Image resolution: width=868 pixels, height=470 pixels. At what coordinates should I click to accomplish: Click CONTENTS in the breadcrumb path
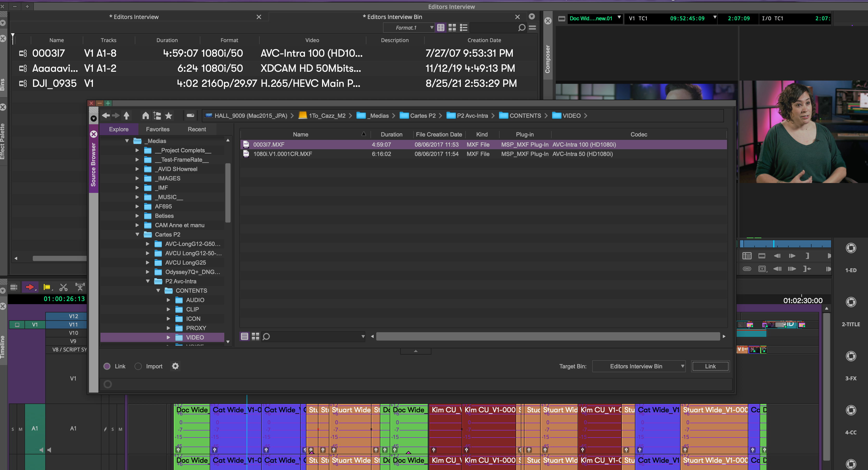(x=525, y=116)
